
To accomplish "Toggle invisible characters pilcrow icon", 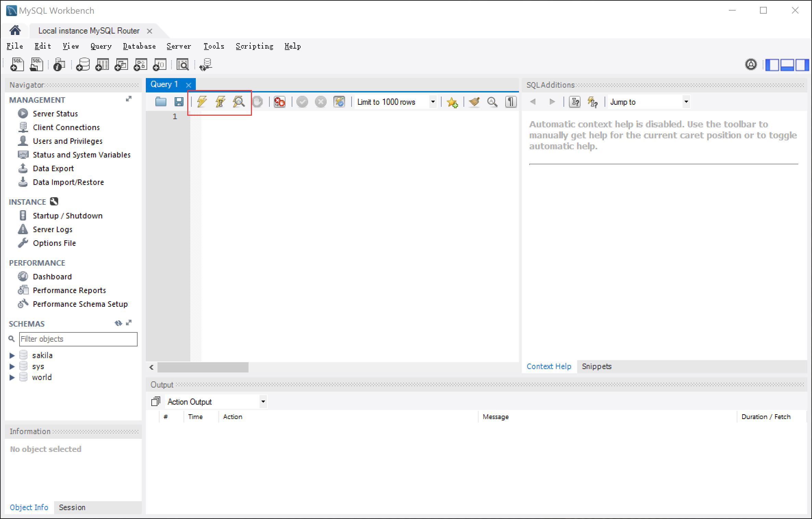I will (x=511, y=102).
